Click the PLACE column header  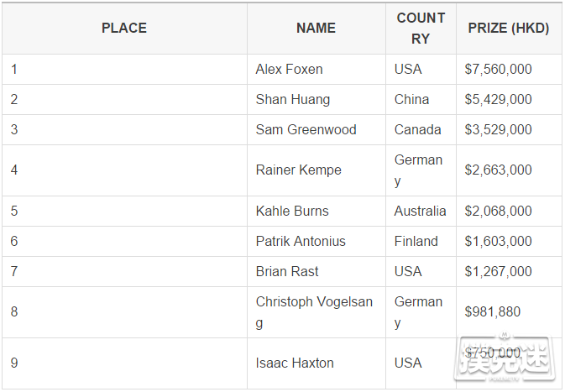tap(124, 28)
